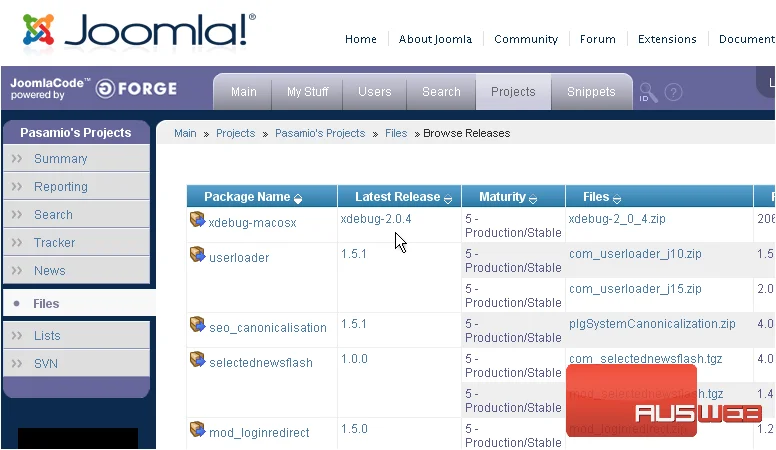Click the Reporting sidebar arrow icon
Screen dimensions: 776x450
click(17, 187)
